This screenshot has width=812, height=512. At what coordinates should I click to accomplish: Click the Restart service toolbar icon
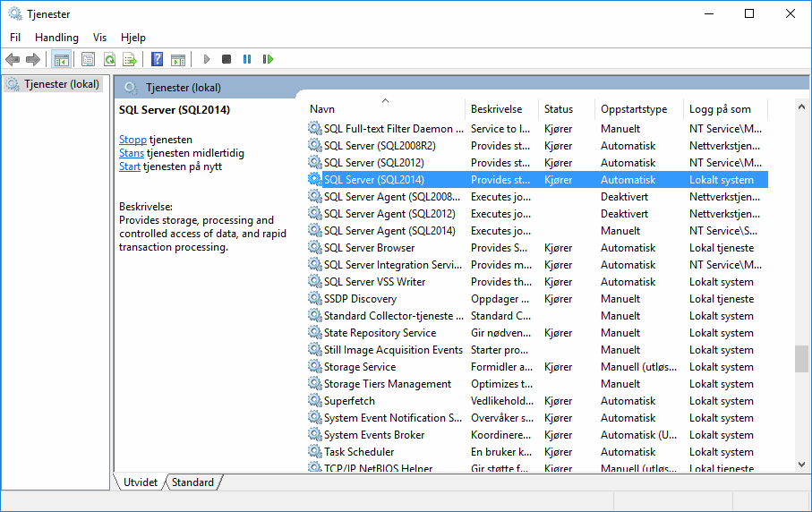[268, 60]
